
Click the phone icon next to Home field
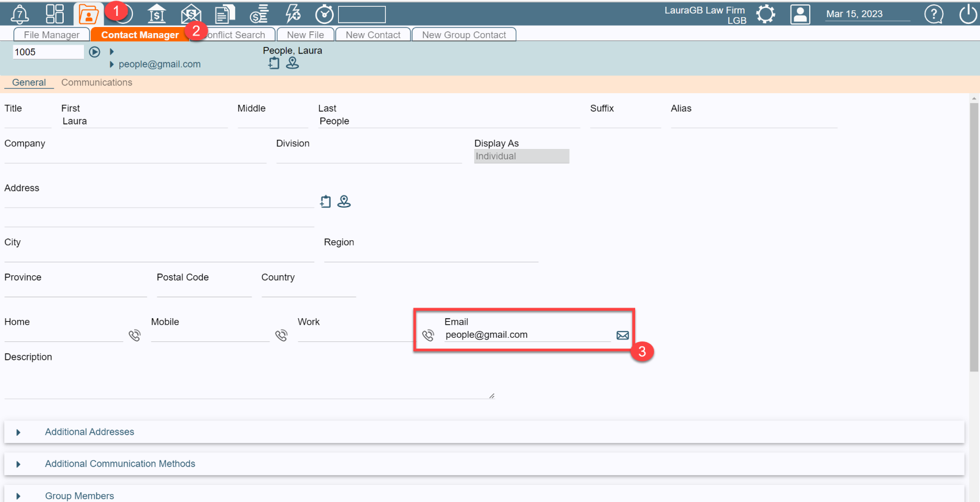134,335
